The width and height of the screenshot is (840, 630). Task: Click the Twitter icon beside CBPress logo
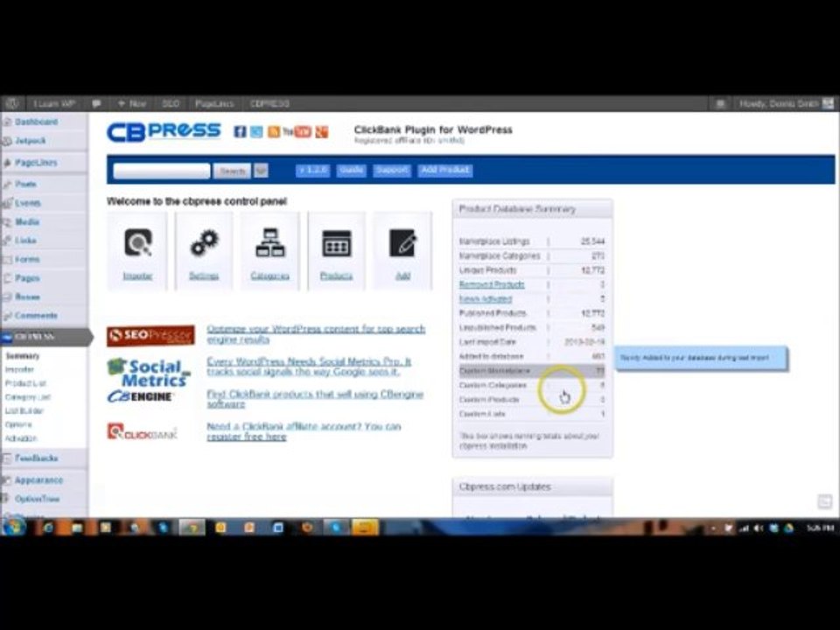(256, 131)
